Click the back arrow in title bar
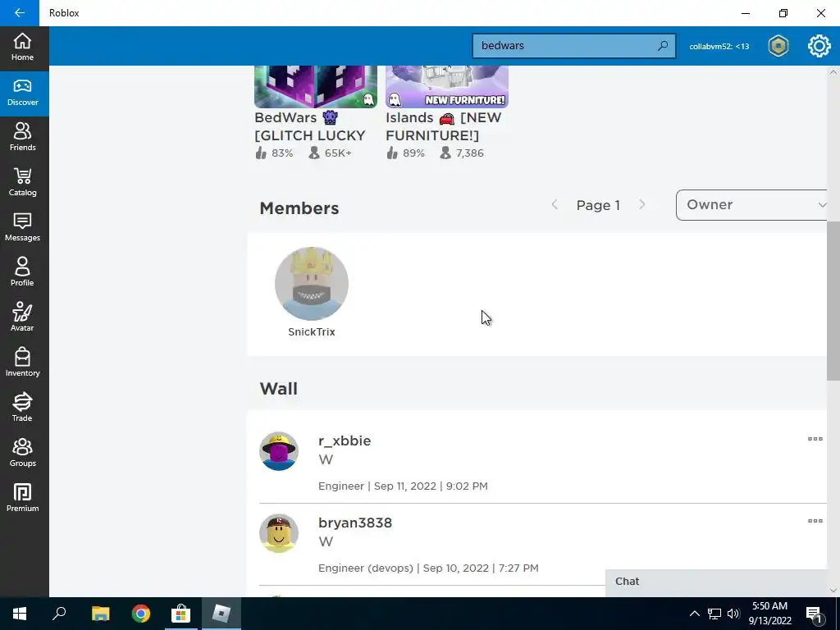The width and height of the screenshot is (840, 630). pos(20,13)
